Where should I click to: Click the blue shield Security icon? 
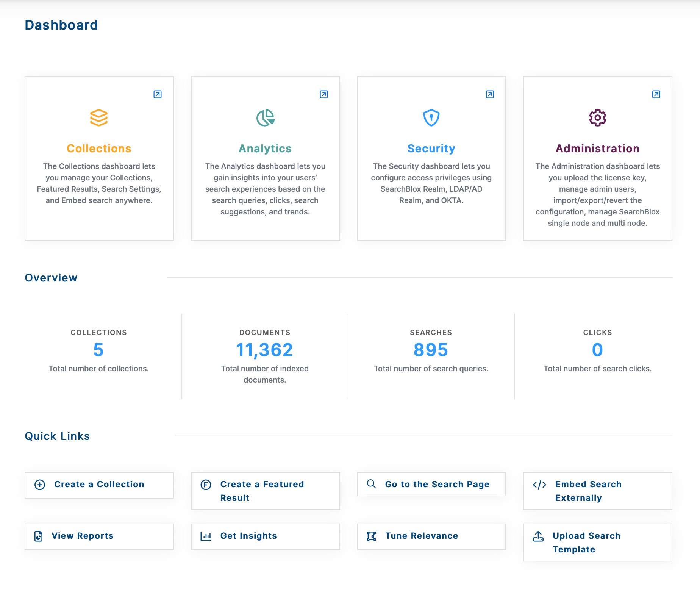tap(431, 118)
